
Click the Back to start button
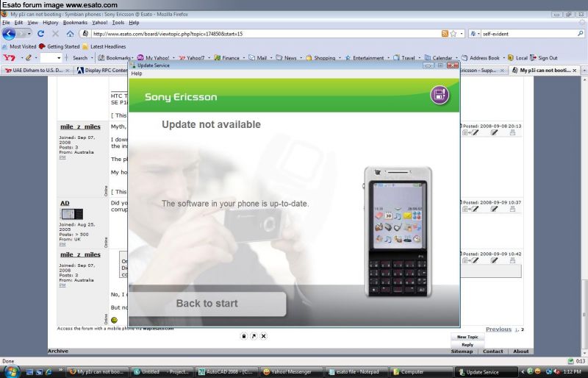(x=207, y=304)
